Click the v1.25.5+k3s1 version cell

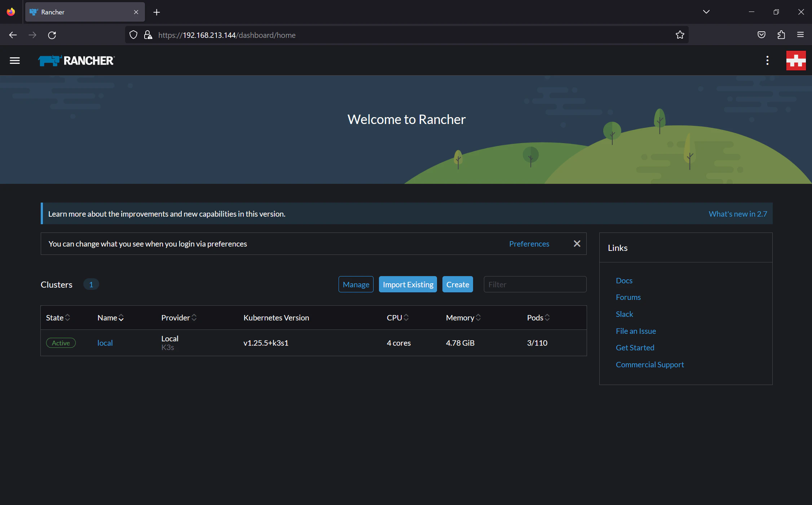pyautogui.click(x=266, y=343)
